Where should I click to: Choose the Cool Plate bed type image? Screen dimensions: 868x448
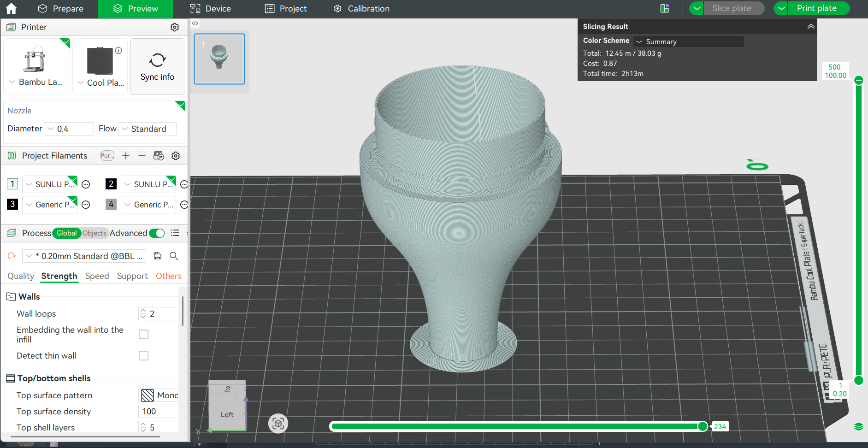pyautogui.click(x=100, y=60)
